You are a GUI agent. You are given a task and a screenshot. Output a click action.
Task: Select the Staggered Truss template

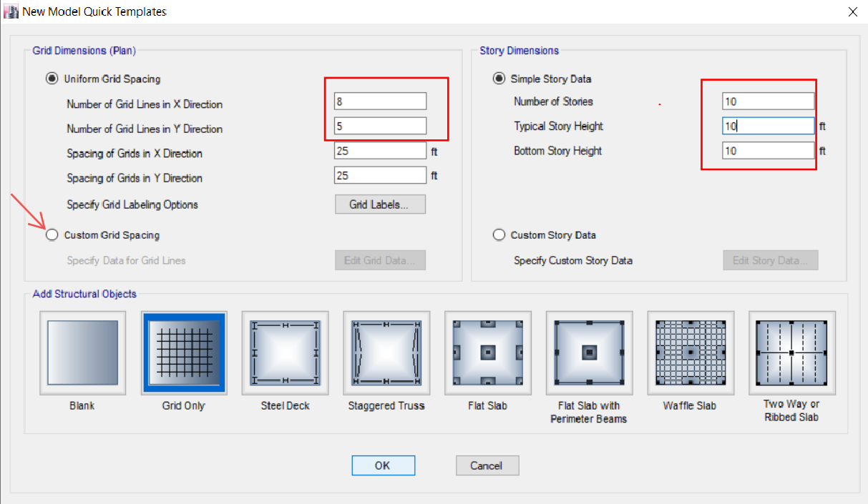coord(386,352)
